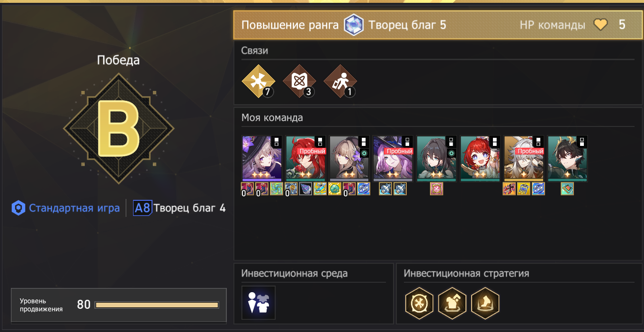
Task: Click the crystal icon beside Творец благ 5
Action: (353, 25)
